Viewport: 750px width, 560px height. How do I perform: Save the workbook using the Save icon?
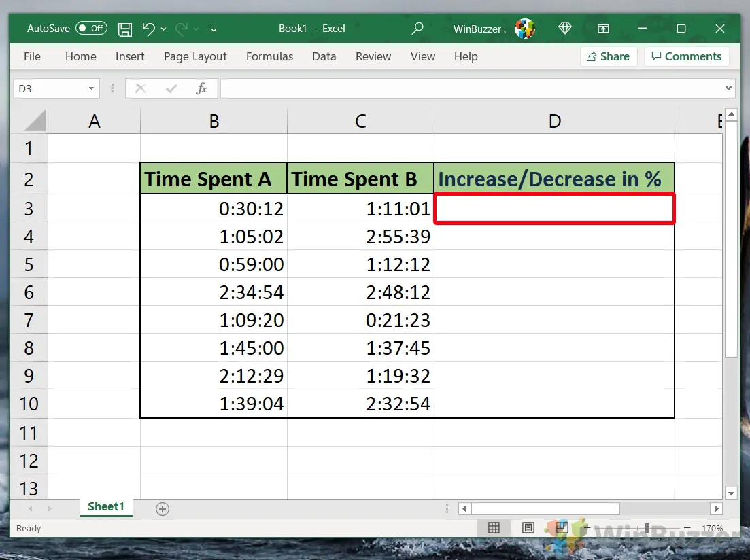(124, 29)
